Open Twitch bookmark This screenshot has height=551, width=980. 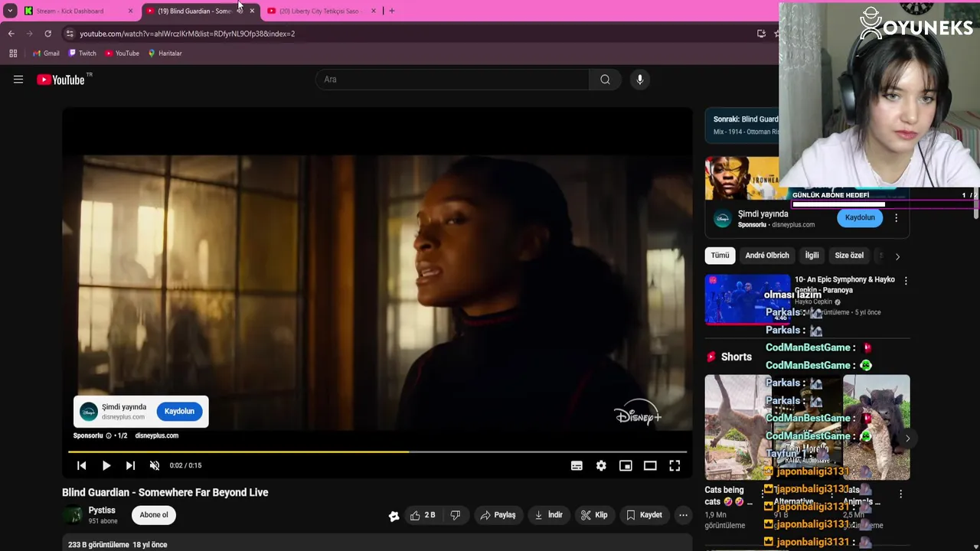coord(82,54)
